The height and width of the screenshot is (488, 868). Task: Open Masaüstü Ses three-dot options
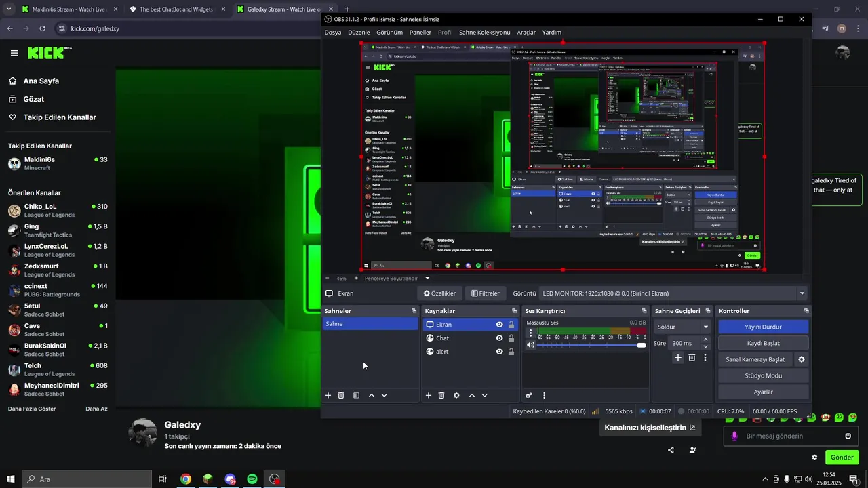[x=531, y=333]
